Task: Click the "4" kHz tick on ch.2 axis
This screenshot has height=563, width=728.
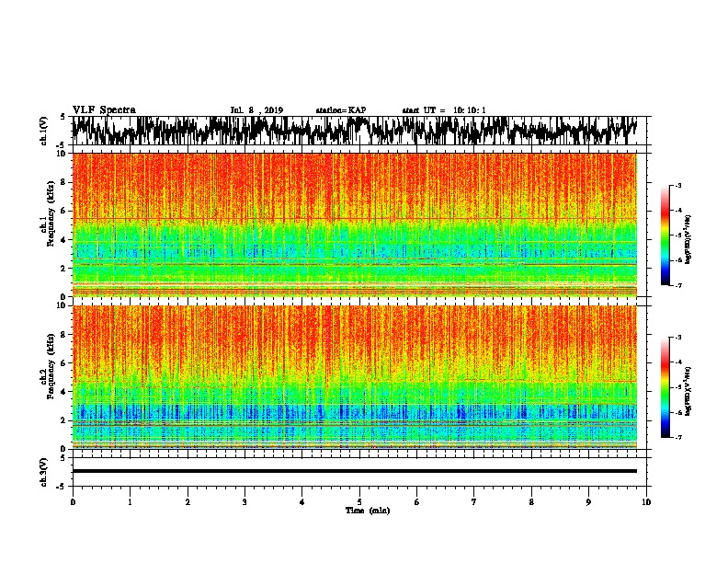Action: pos(63,392)
